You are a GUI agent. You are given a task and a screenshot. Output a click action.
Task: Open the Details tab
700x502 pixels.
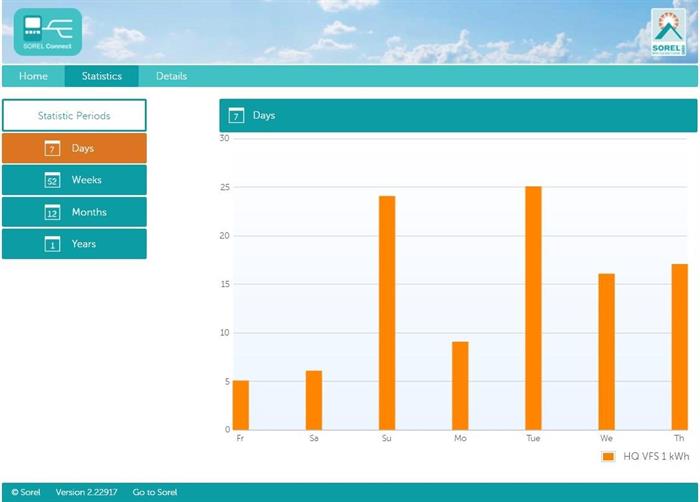point(171,76)
